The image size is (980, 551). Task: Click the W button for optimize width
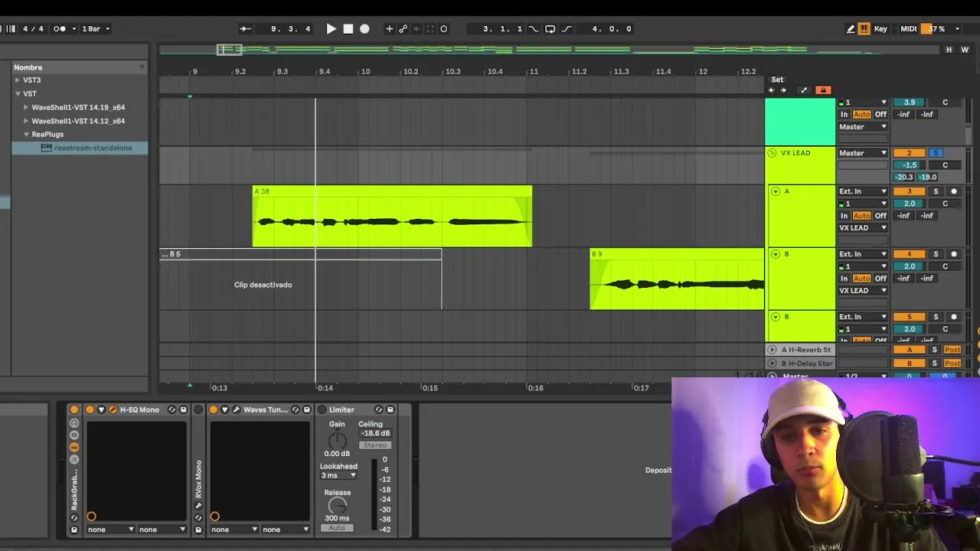pyautogui.click(x=965, y=50)
